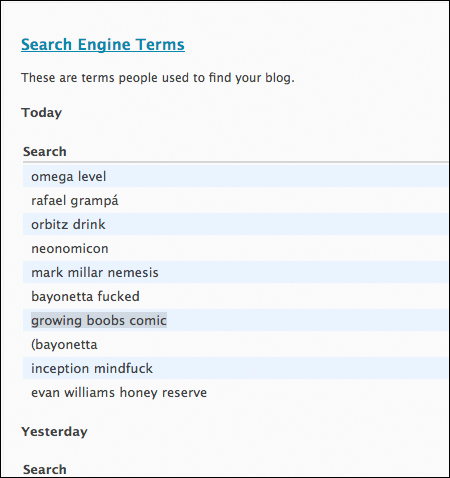Viewport: 450px width, 478px height.
Task: Click the Yesterday section heading
Action: [54, 432]
